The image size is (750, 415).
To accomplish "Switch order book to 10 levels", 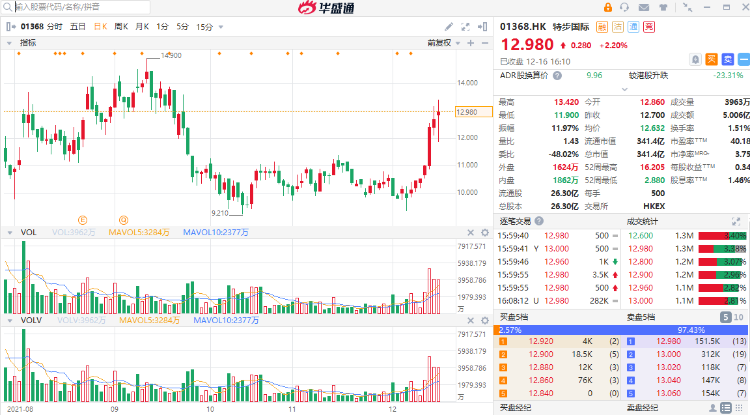I will point(739,317).
